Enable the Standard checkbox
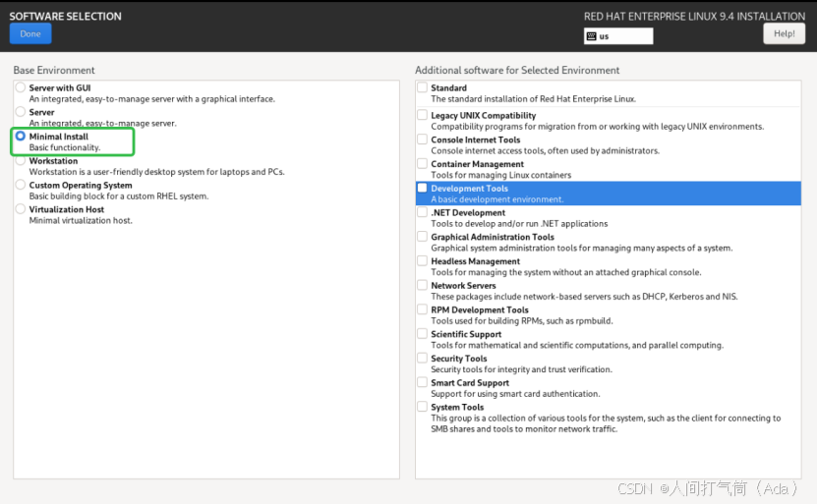 (422, 87)
